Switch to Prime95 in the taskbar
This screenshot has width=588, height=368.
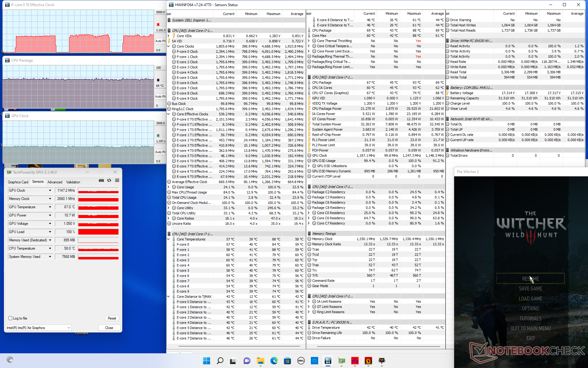(x=355, y=361)
